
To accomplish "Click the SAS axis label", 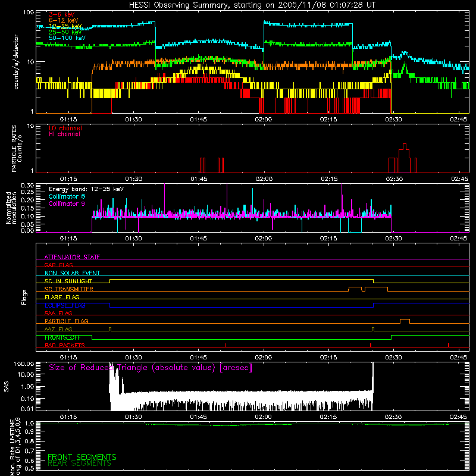I will pos(7,387).
